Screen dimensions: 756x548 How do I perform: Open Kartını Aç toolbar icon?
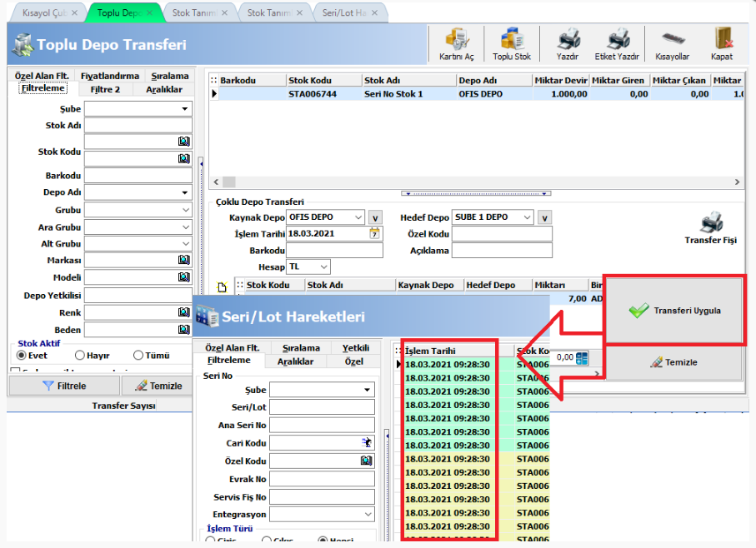click(456, 44)
